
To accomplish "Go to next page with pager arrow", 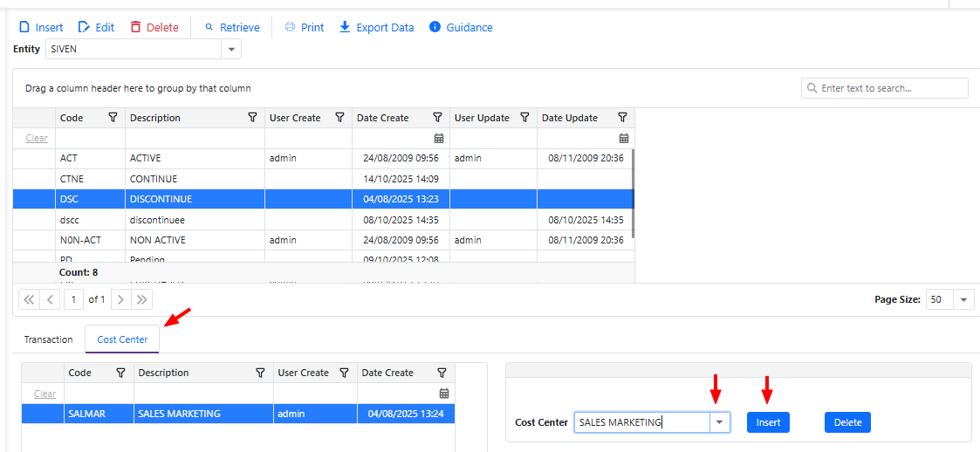I will (x=121, y=299).
